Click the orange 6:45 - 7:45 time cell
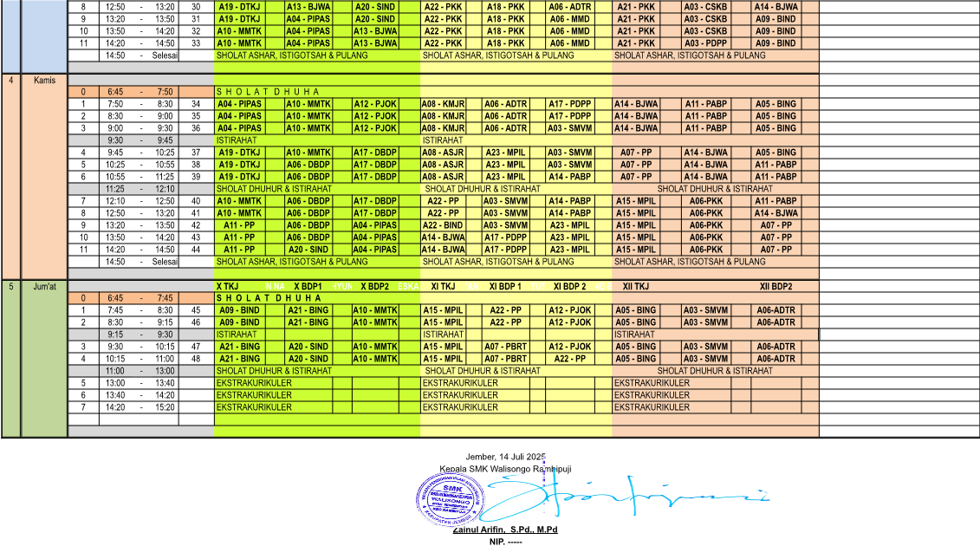Viewport: 980px width, 546px height. point(140,298)
